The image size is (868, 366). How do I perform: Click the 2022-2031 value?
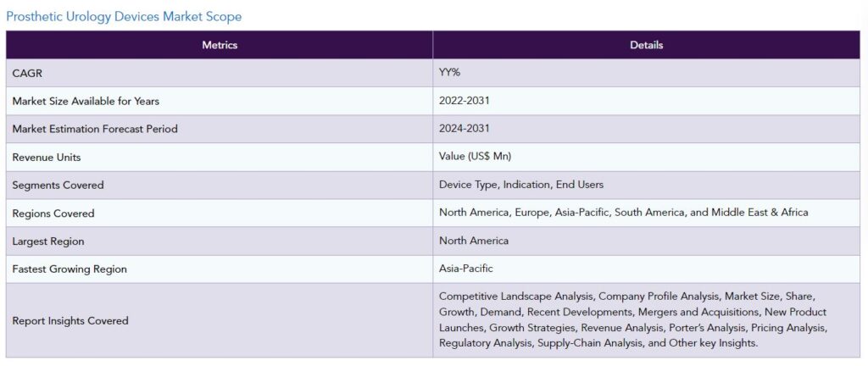click(x=464, y=101)
